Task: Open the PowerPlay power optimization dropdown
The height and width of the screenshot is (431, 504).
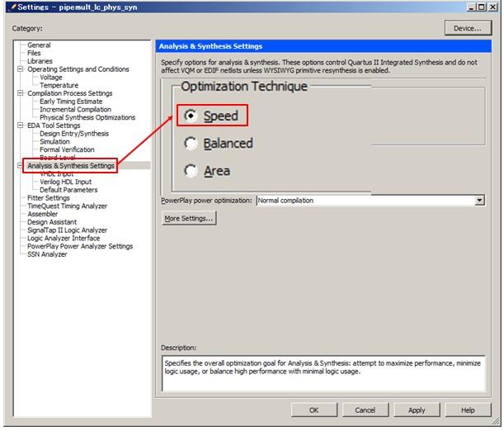Action: coord(479,200)
